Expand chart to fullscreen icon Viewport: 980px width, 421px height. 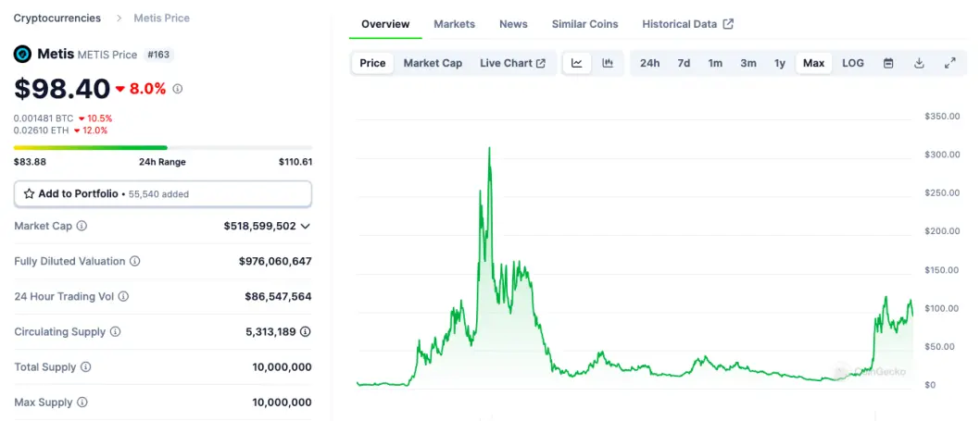point(950,63)
